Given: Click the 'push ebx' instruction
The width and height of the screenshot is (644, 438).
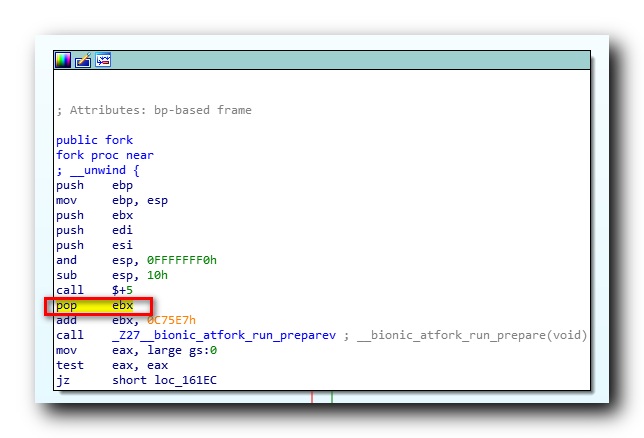Looking at the screenshot, I should [x=94, y=215].
